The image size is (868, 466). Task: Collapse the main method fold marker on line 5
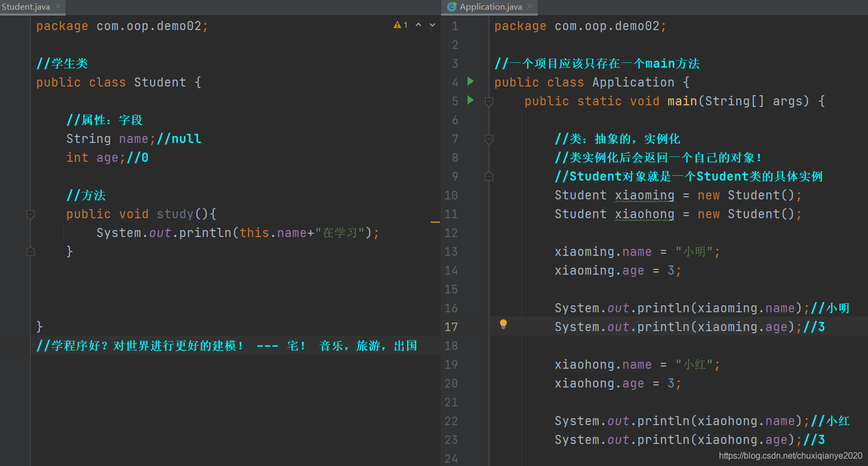[489, 102]
